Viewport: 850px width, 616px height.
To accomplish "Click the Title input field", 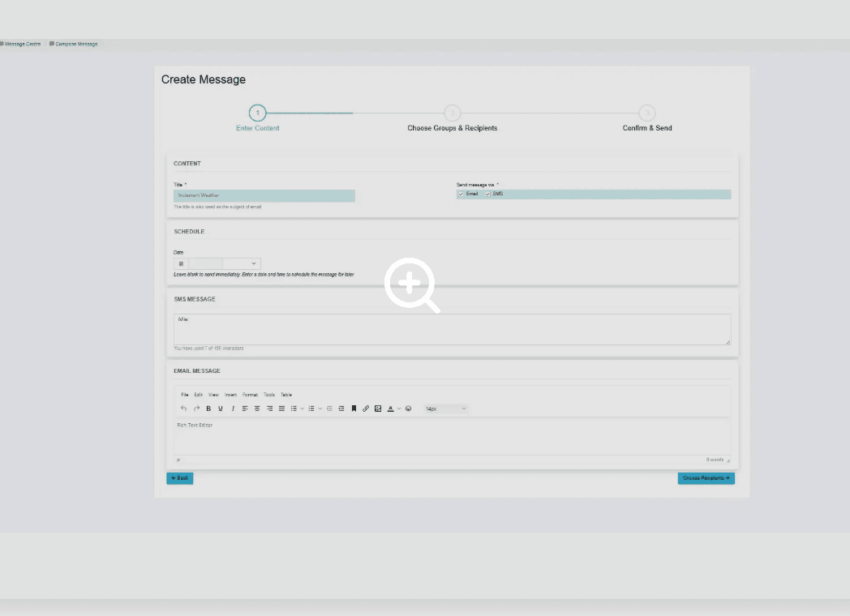I will coord(264,195).
